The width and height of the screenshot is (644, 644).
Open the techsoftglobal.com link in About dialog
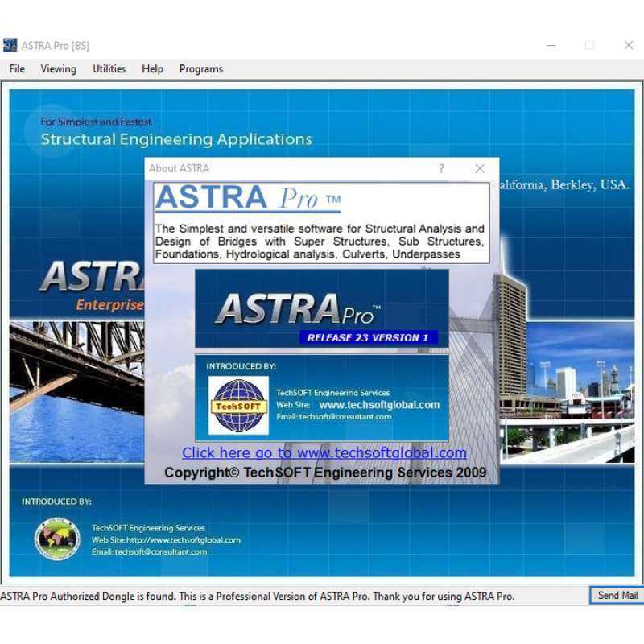pos(324,452)
